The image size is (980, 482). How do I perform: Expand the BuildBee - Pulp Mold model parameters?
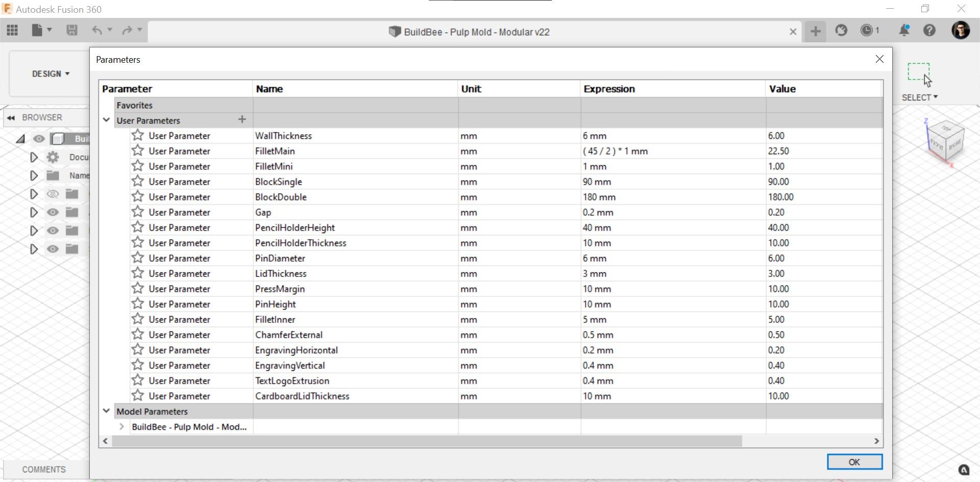tap(121, 426)
